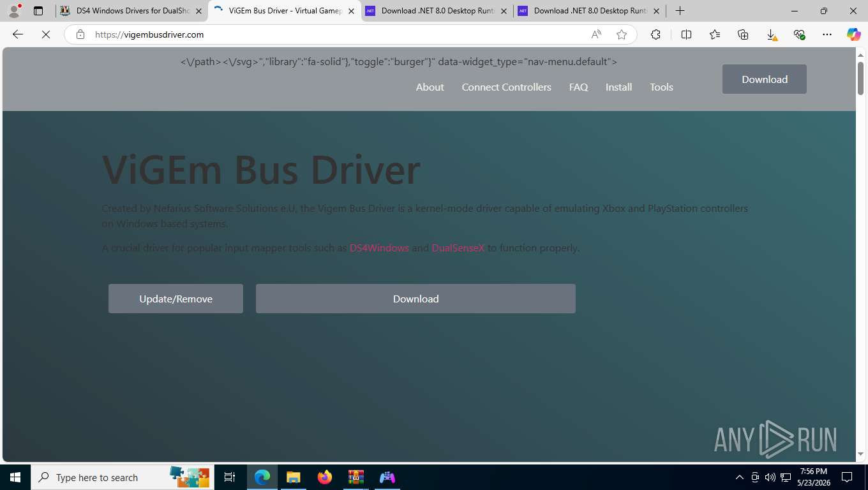Open the Read aloud icon in address bar
868x490 pixels.
tap(596, 34)
